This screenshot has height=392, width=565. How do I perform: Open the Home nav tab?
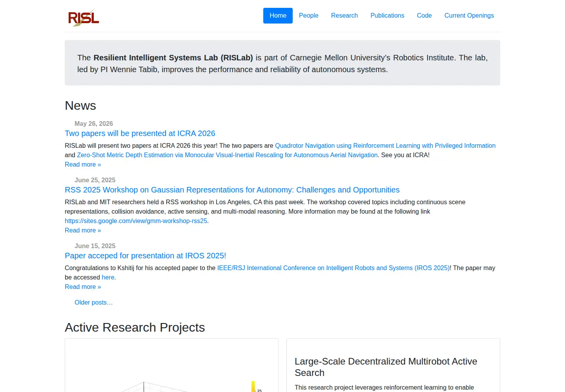[x=278, y=16]
